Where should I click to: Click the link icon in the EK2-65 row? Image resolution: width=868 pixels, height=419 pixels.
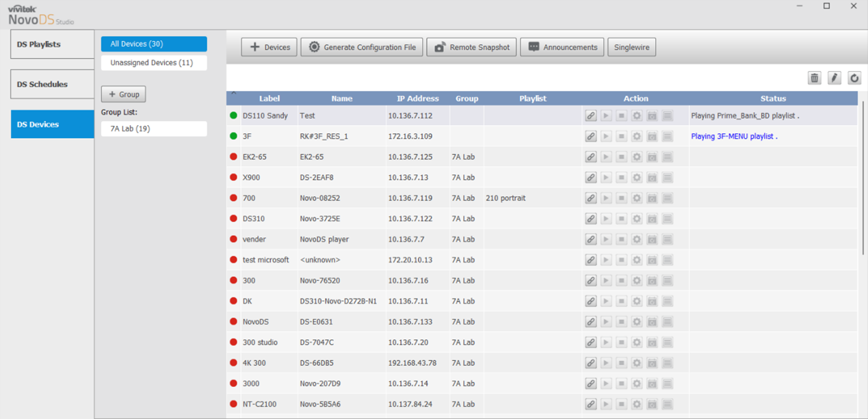tap(590, 157)
